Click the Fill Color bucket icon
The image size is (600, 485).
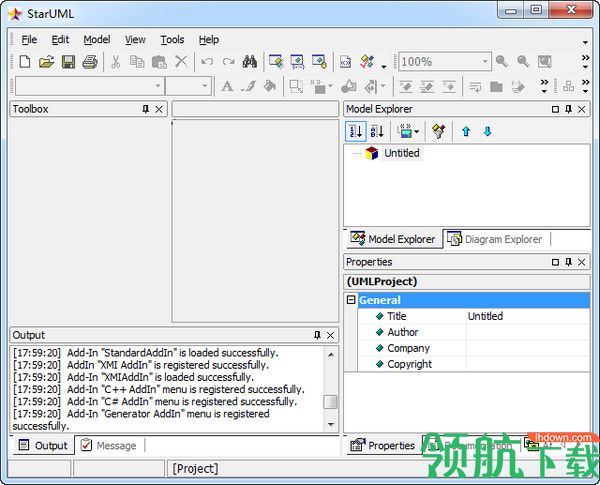click(270, 87)
